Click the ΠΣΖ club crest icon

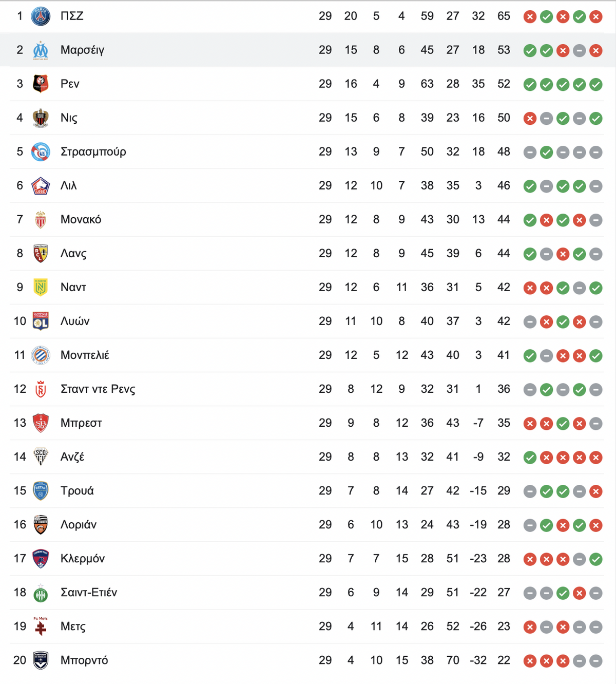click(41, 16)
